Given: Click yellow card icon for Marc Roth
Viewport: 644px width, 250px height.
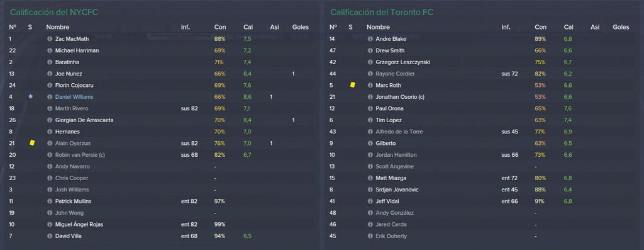Looking at the screenshot, I should click(x=352, y=85).
